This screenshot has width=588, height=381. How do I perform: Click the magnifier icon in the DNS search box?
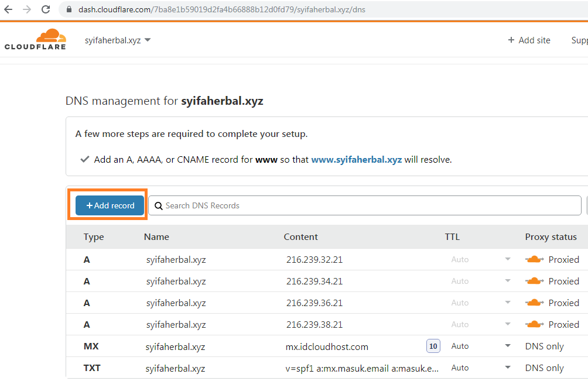click(x=159, y=206)
